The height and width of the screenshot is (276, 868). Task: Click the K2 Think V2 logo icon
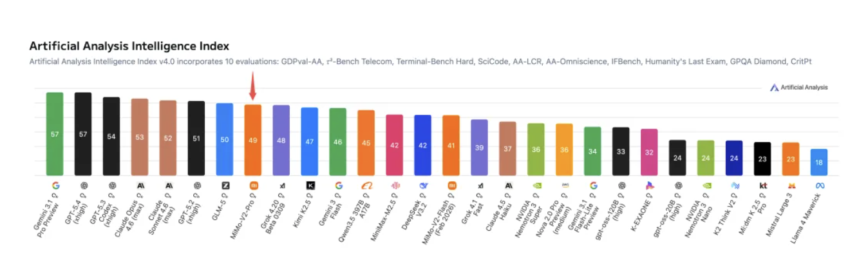tap(734, 186)
